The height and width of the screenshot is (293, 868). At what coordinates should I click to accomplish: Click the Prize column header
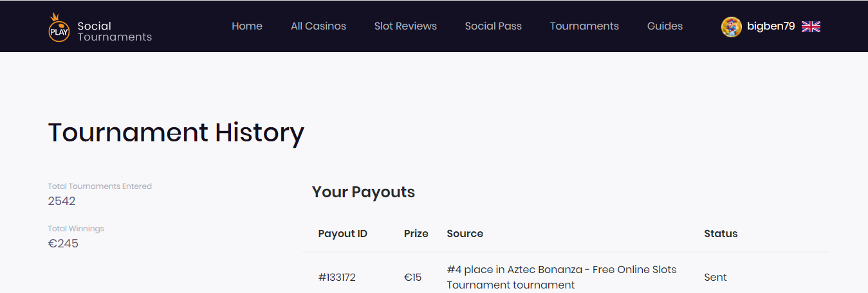click(416, 234)
